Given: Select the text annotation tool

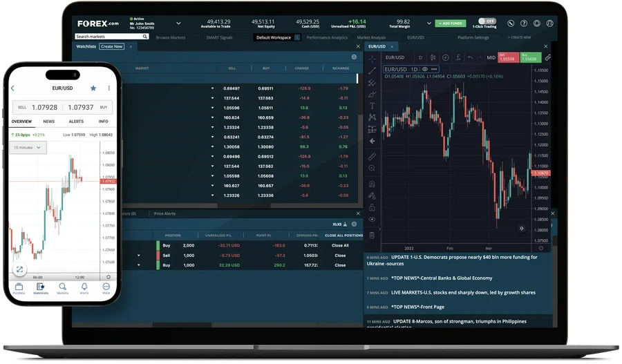Looking at the screenshot, I should point(372,106).
